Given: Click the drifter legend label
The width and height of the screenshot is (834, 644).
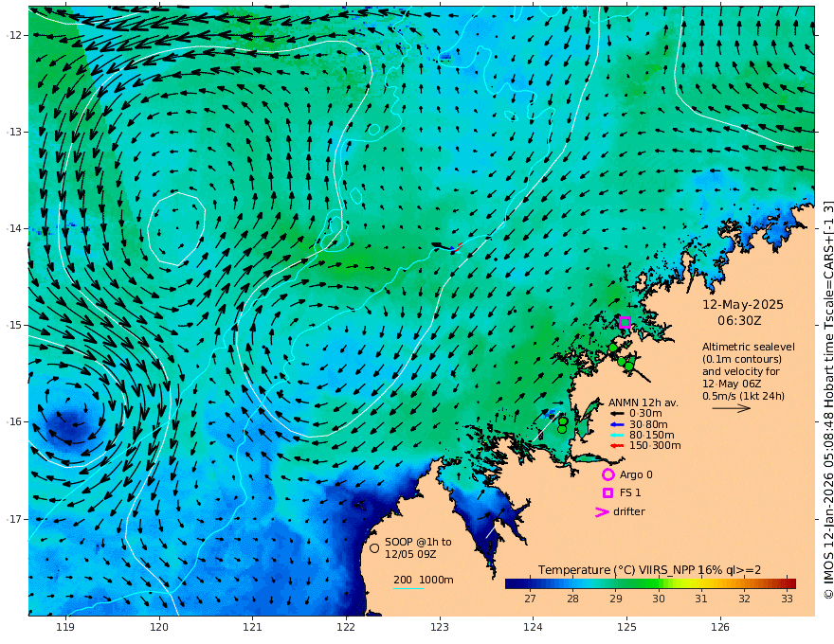Looking at the screenshot, I should click(x=629, y=511).
